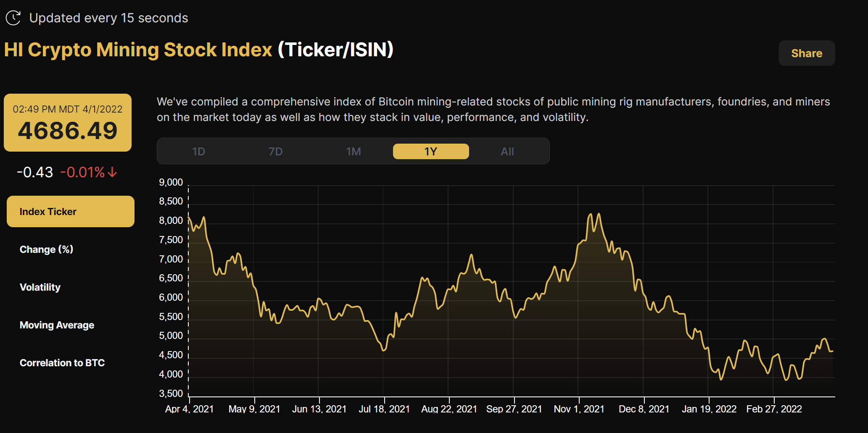Select the All time range tab
868x433 pixels.
point(507,151)
